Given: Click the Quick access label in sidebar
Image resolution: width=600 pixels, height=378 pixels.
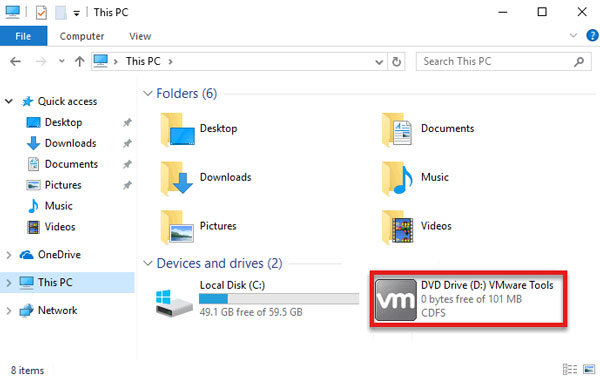Looking at the screenshot, I should (67, 101).
